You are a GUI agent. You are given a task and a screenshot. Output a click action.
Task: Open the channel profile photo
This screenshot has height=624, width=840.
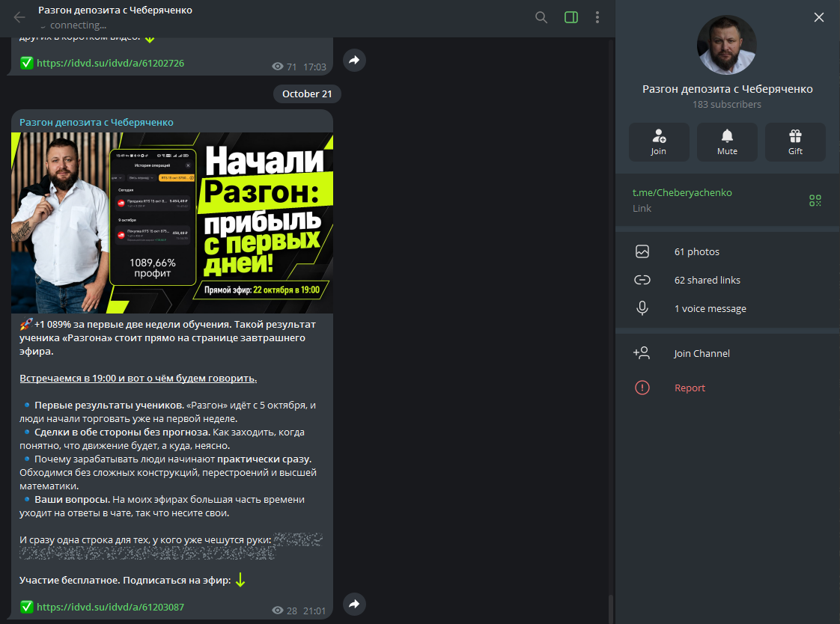tap(727, 45)
